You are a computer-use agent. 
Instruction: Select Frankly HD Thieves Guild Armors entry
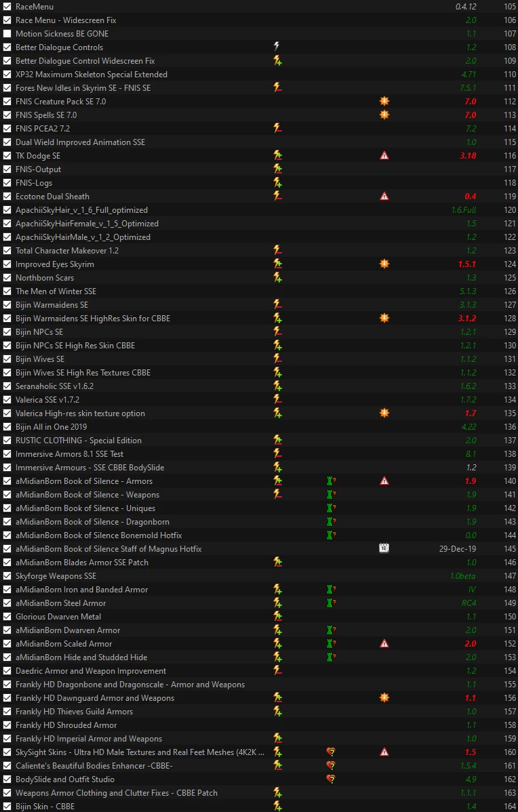pos(74,711)
